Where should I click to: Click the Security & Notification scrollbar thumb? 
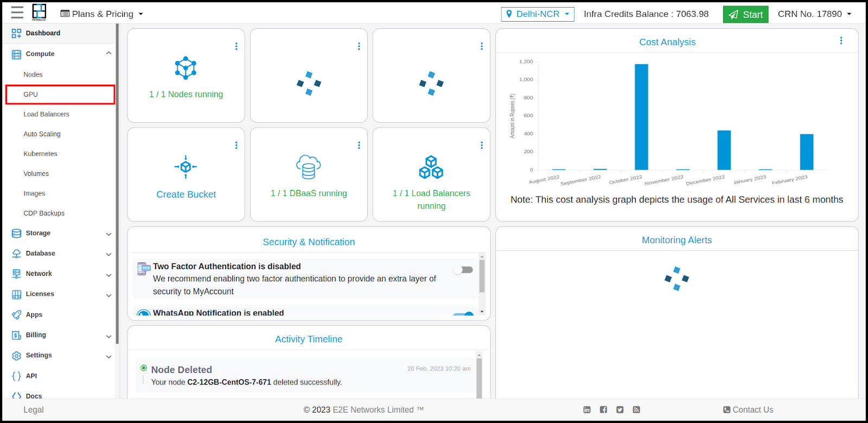482,276
